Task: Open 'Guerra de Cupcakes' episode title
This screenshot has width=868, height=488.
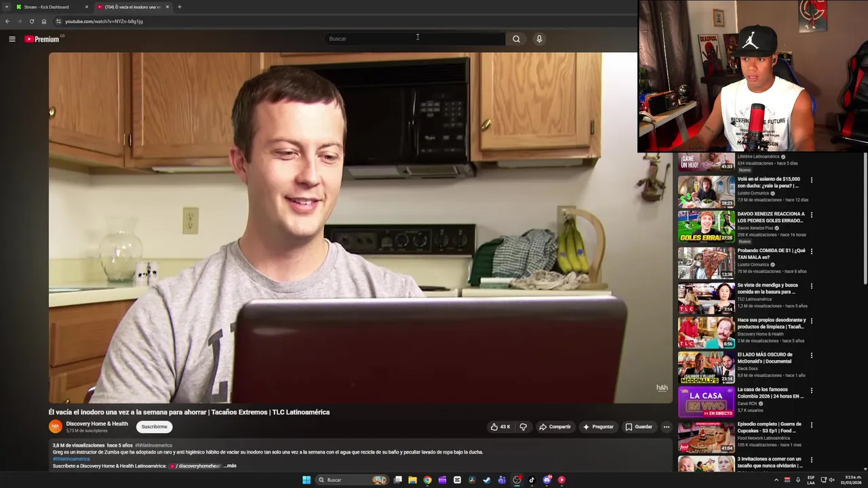Action: [x=769, y=428]
